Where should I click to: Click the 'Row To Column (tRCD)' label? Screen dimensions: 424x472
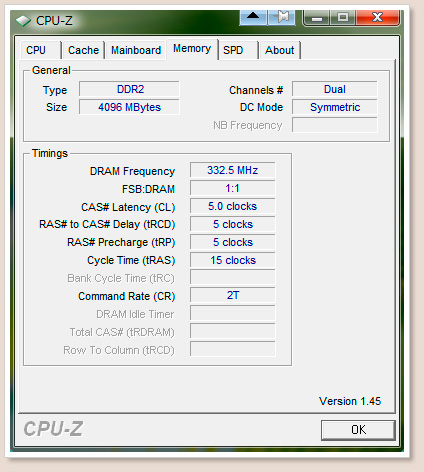[x=119, y=351]
